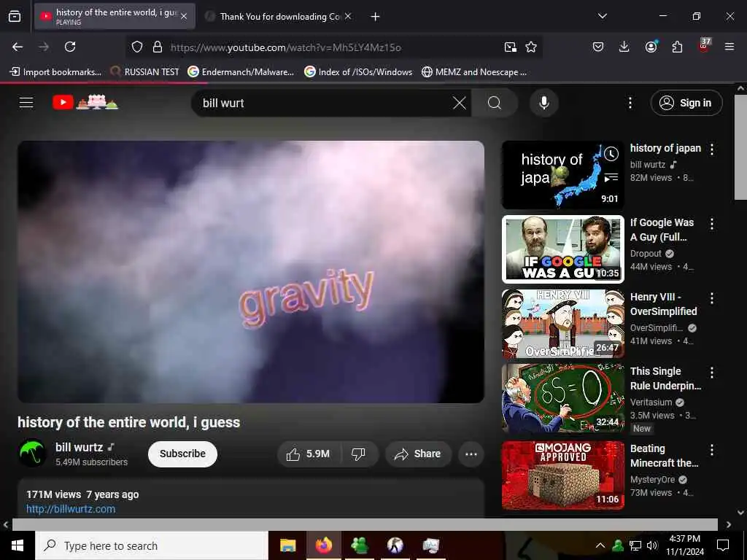747x560 pixels.
Task: Open a new tab with plus button
Action: 376,17
